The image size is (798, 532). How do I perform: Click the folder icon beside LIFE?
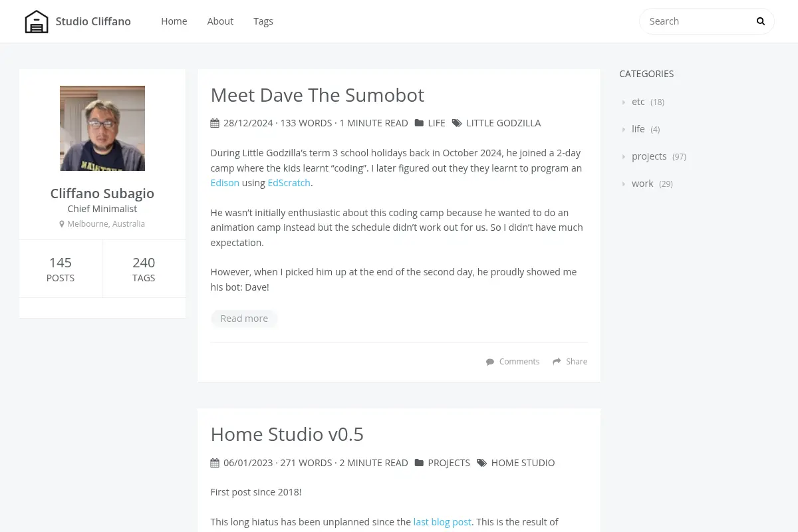[x=419, y=123]
